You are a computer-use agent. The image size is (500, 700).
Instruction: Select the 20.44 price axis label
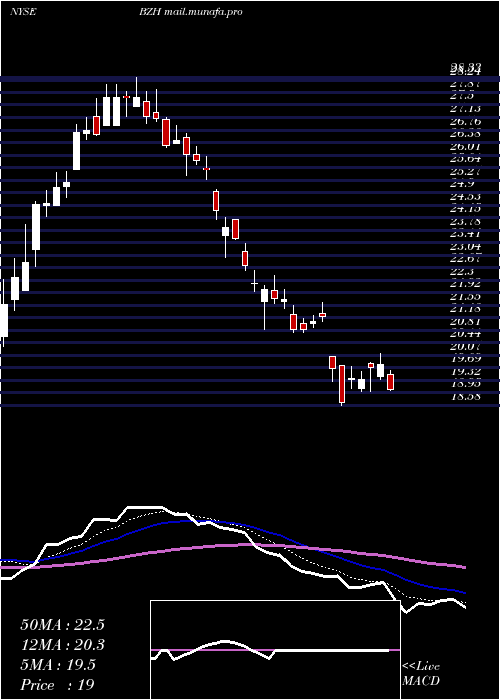(x=465, y=334)
